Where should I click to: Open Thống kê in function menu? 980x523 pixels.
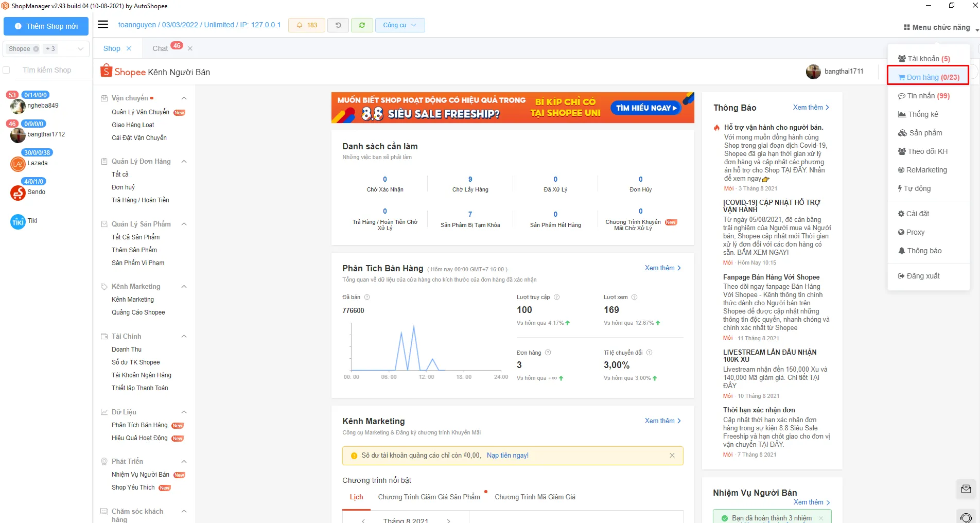(x=918, y=114)
